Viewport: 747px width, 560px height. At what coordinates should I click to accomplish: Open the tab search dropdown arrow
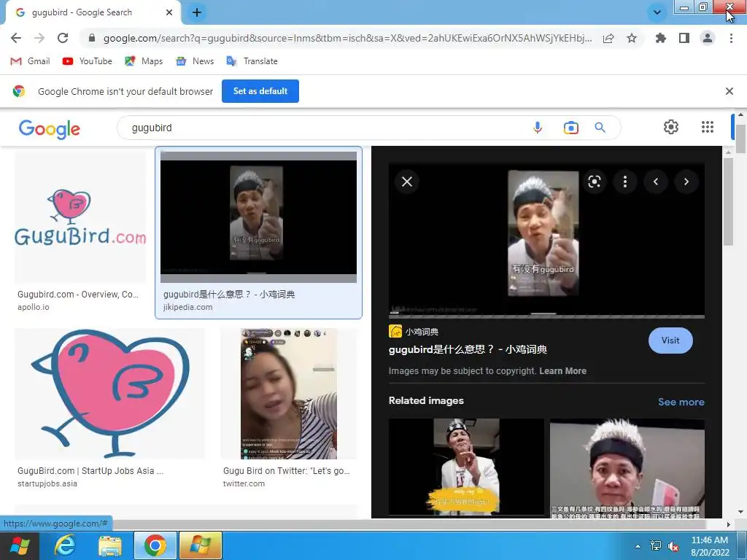pyautogui.click(x=657, y=12)
